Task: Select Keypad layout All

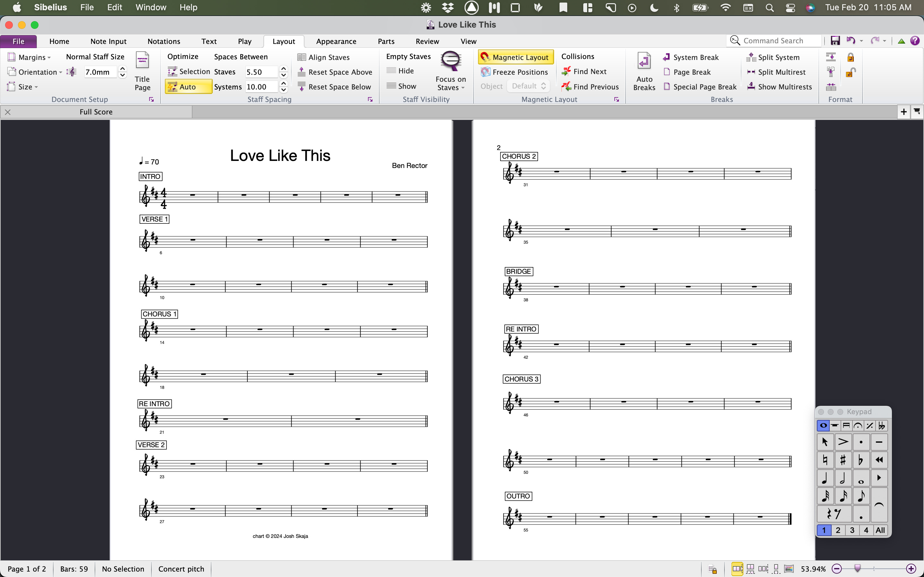Action: pos(880,530)
